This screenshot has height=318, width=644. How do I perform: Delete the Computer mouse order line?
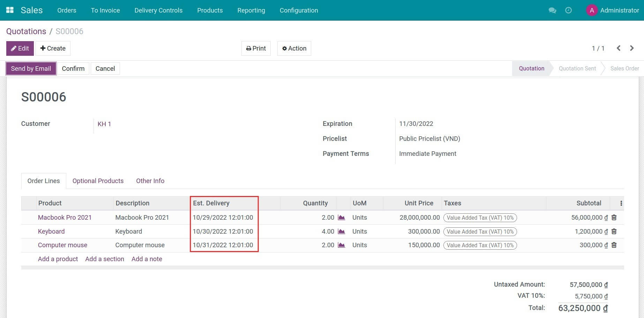[x=614, y=245]
